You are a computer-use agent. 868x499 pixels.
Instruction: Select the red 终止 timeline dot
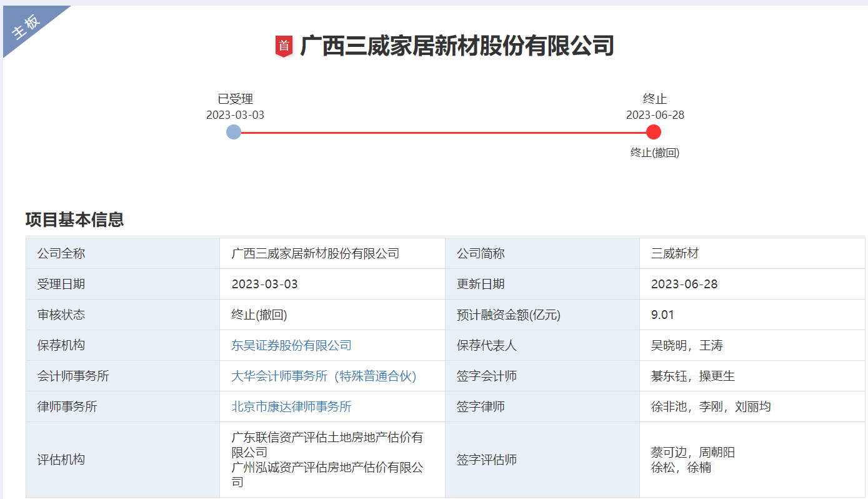[654, 132]
